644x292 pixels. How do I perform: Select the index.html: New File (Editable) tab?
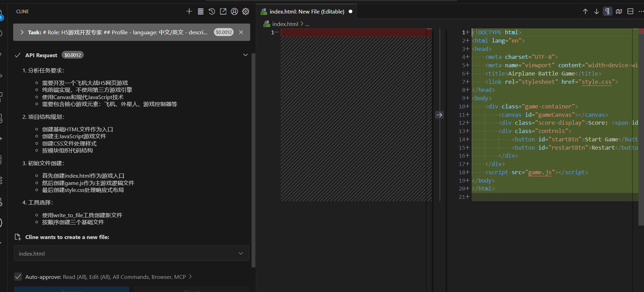pos(307,11)
